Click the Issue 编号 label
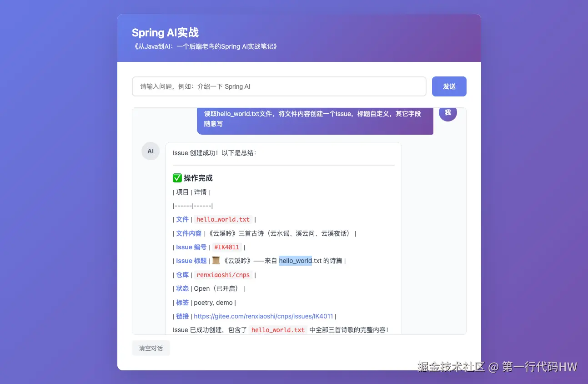588x384 pixels. click(191, 247)
